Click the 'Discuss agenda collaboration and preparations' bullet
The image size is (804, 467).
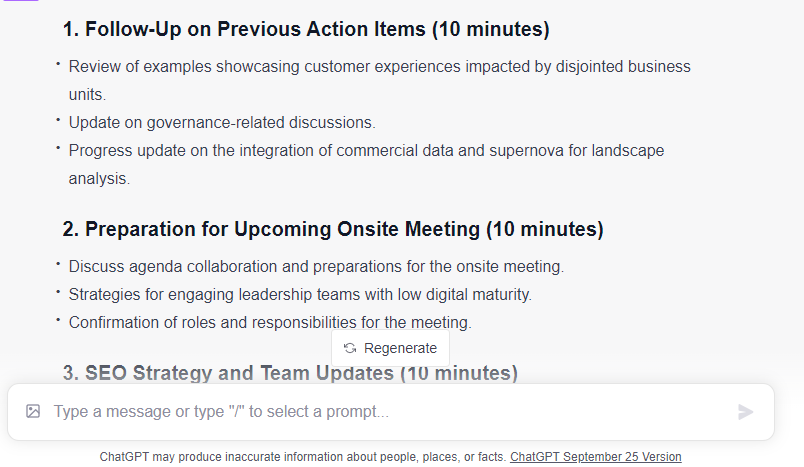(x=316, y=267)
